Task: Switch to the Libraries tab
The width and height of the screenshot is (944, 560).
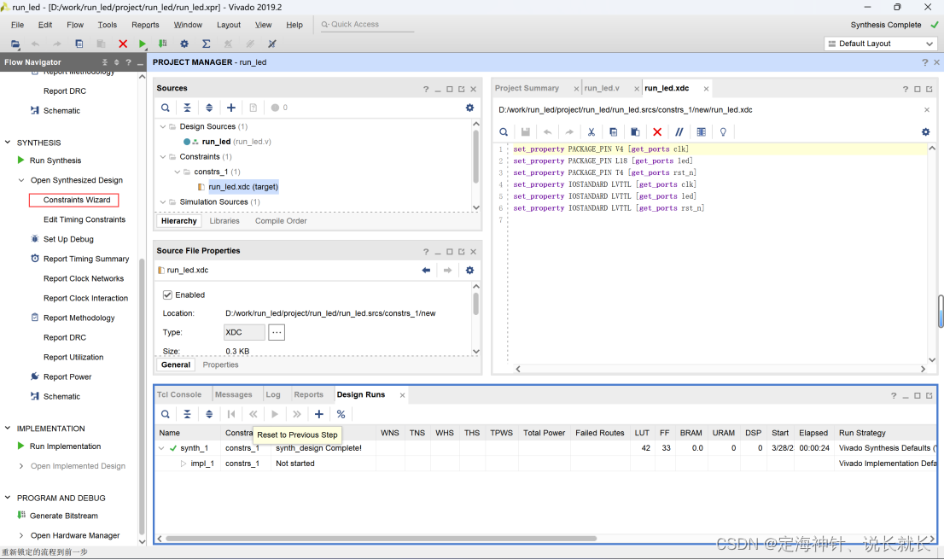Action: pyautogui.click(x=224, y=221)
